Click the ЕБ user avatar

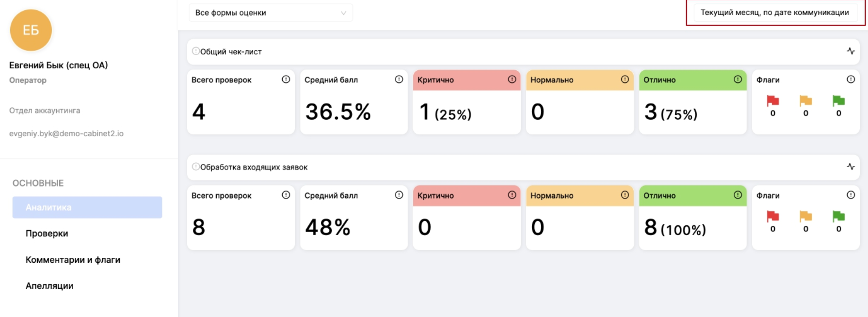click(x=31, y=30)
